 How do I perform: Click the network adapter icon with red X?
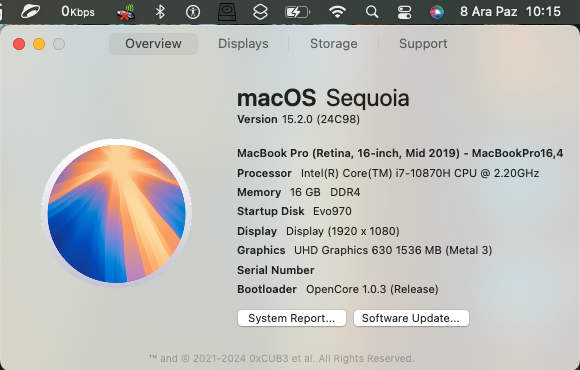coord(126,12)
